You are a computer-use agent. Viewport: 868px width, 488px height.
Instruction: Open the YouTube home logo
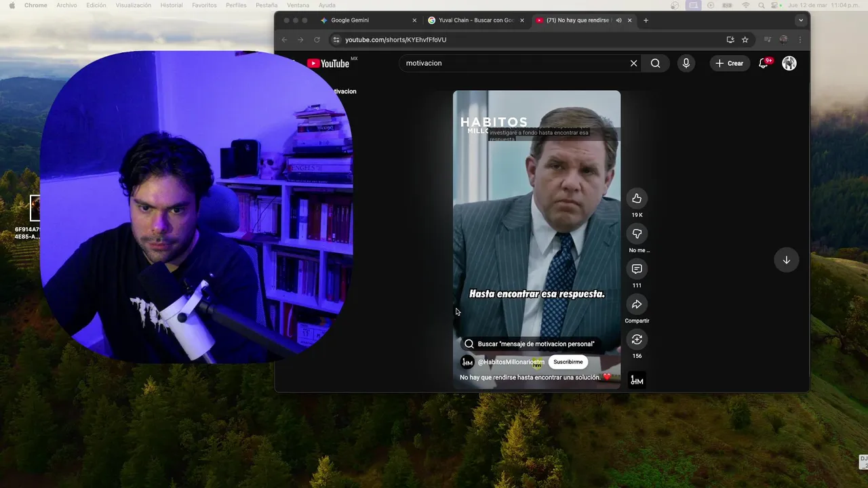tap(328, 64)
